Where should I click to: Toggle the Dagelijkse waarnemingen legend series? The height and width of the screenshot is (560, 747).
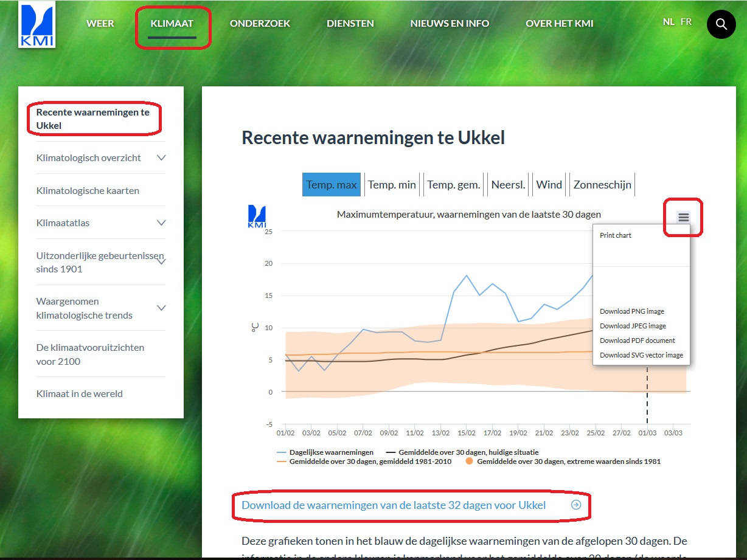[x=325, y=452]
